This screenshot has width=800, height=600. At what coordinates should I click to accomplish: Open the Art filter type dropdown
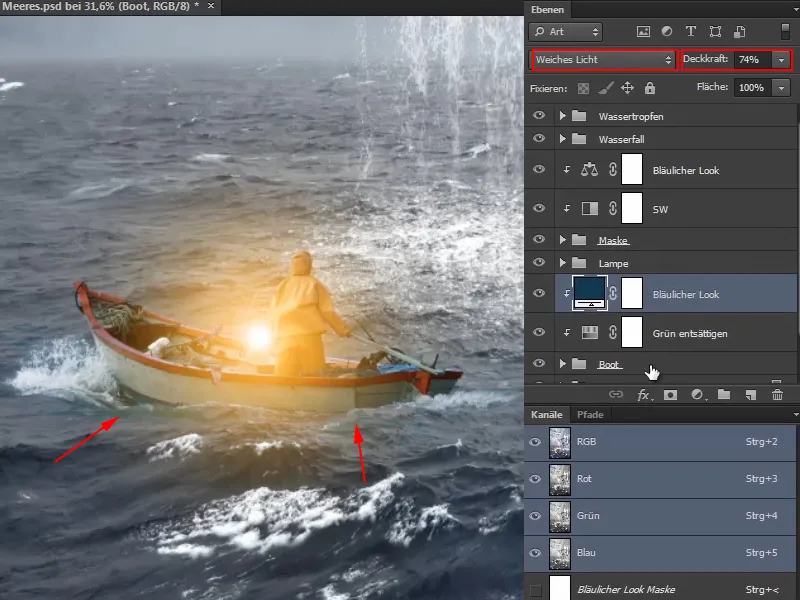coord(566,32)
